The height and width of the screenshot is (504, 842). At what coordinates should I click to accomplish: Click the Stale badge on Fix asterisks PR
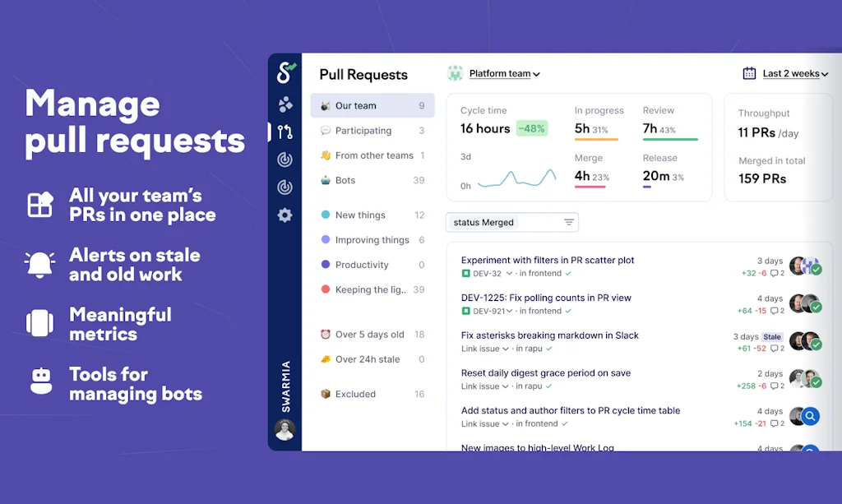[x=772, y=337]
